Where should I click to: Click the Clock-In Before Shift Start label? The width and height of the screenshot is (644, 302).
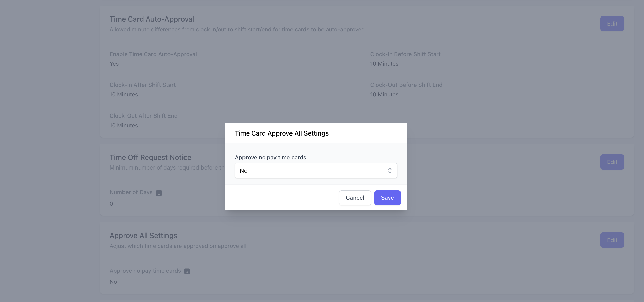tap(405, 54)
